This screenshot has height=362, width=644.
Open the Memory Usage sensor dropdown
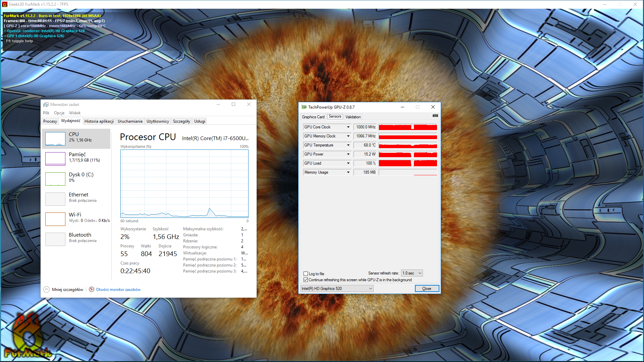[348, 172]
